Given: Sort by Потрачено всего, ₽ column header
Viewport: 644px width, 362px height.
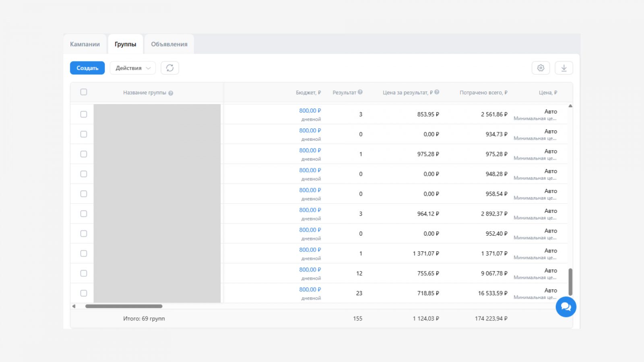Looking at the screenshot, I should [483, 93].
